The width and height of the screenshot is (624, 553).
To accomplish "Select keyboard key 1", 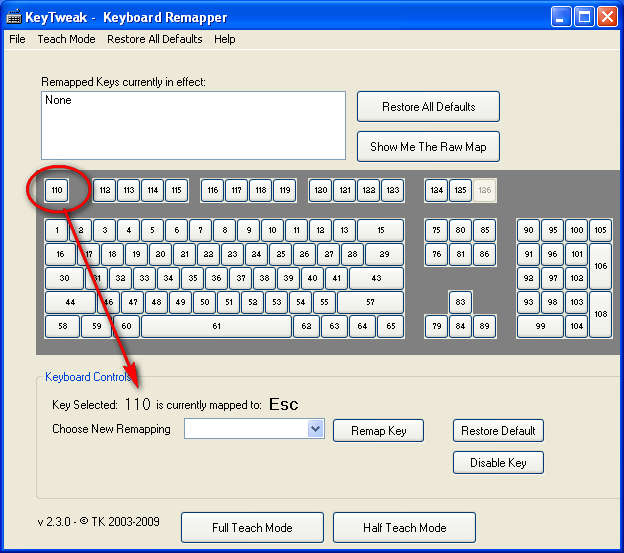I will pos(57,230).
